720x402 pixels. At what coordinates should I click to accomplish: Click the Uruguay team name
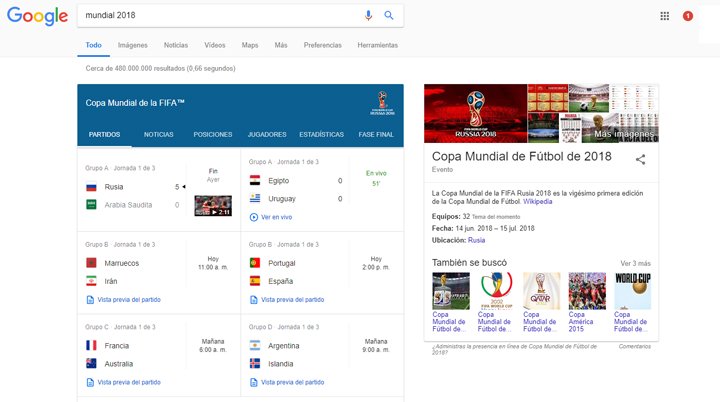[282, 198]
